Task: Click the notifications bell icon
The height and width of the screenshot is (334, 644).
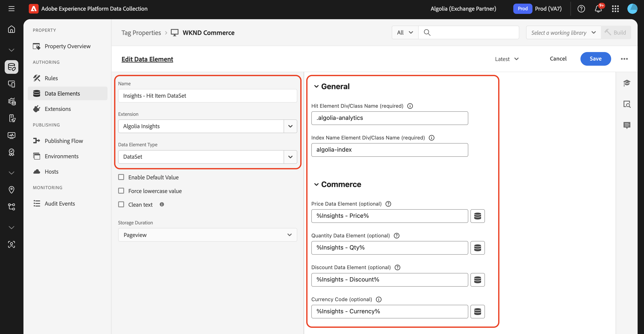Action: click(x=598, y=9)
